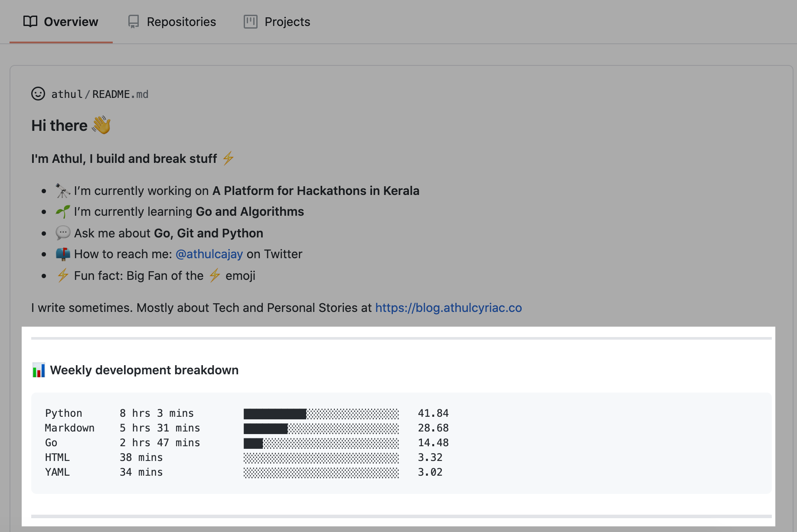Click the waving hand emoji in the heading
This screenshot has height=532, width=797.
pyautogui.click(x=101, y=125)
